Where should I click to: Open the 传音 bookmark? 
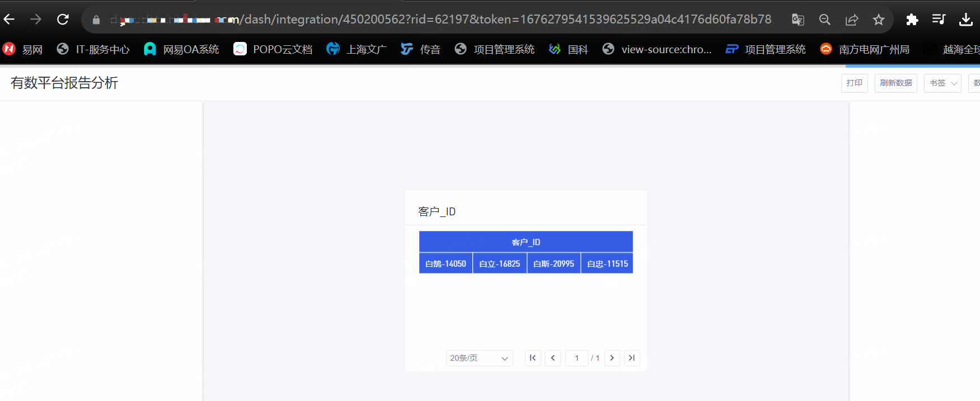click(421, 49)
